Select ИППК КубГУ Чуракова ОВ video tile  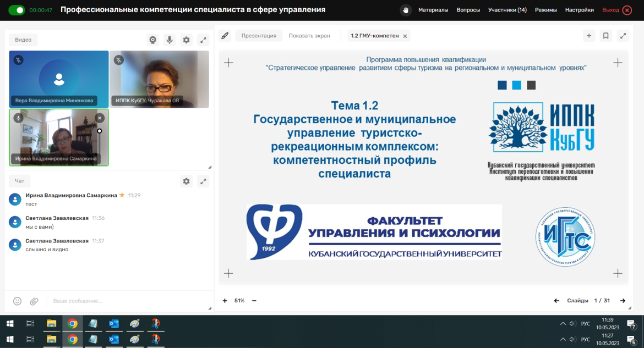[x=160, y=79]
